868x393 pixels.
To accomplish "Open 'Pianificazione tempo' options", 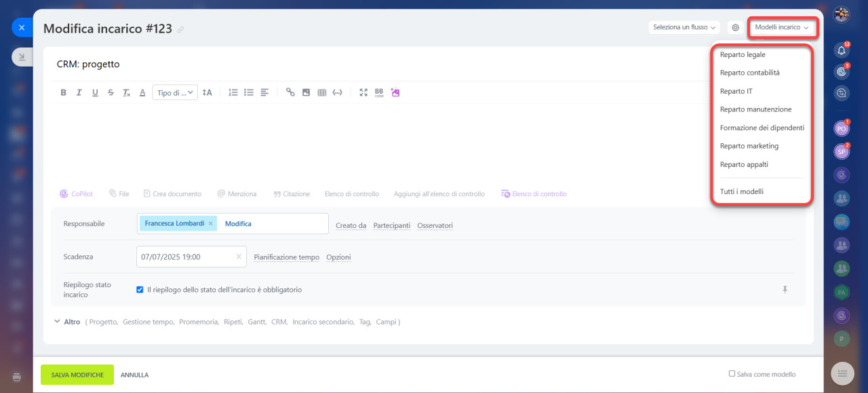I will [x=286, y=257].
